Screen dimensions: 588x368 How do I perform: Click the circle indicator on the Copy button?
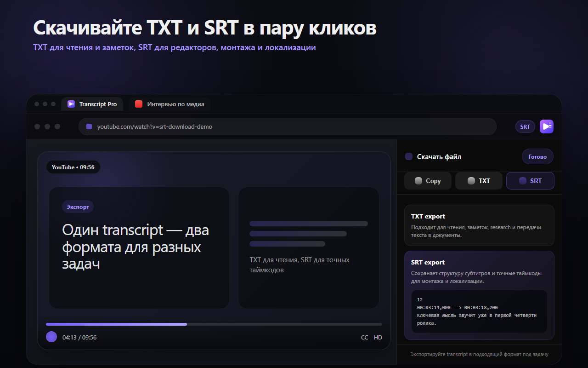pos(418,180)
